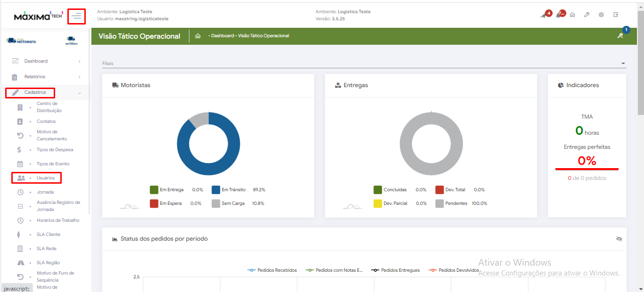Open the Filiais dropdown

(364, 63)
